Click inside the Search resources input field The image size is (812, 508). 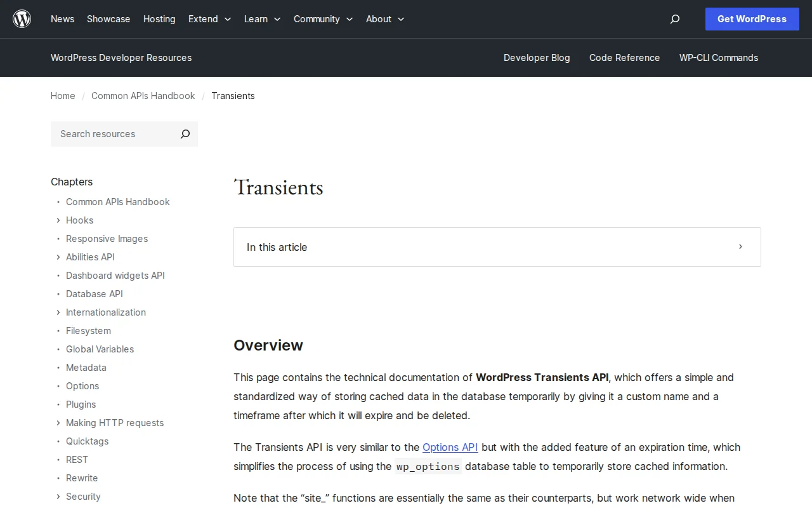point(108,134)
